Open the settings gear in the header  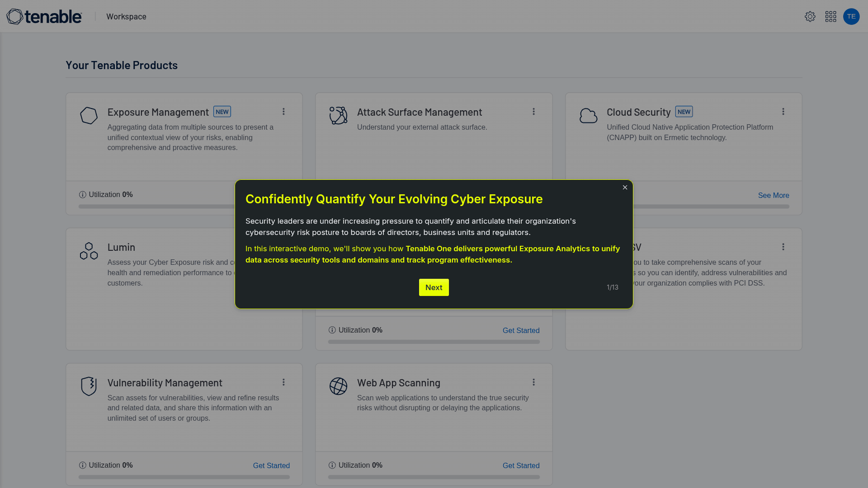point(810,17)
